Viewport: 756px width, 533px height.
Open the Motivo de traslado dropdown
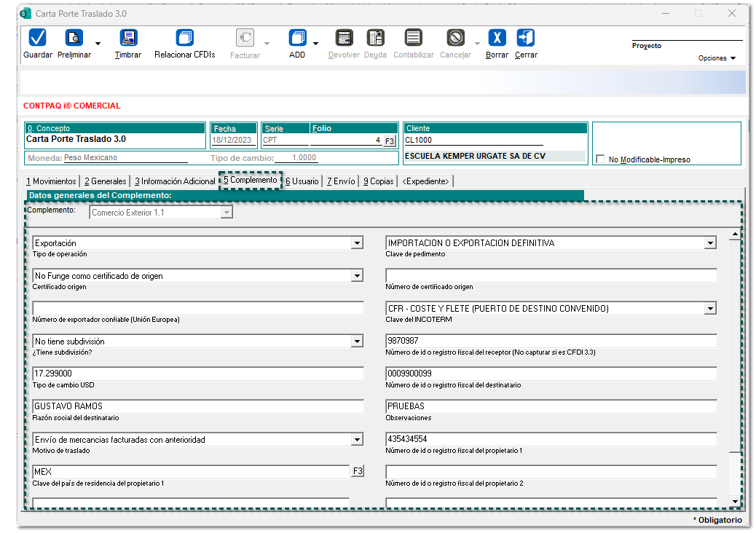(357, 440)
